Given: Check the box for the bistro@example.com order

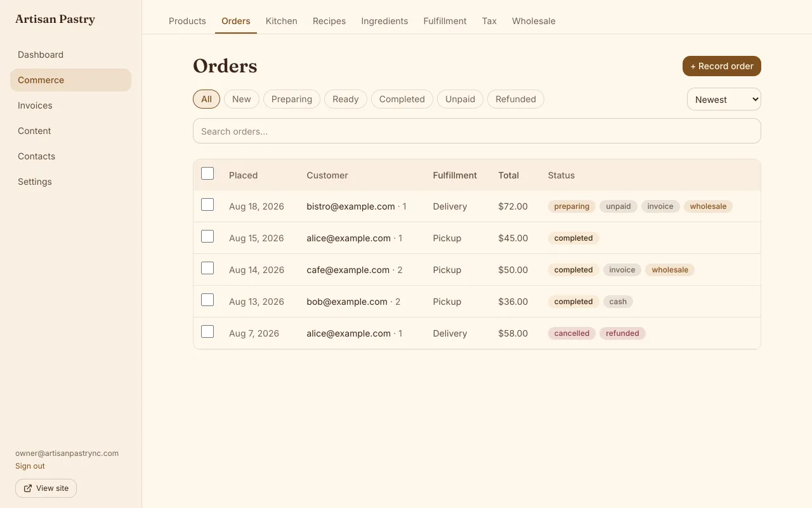Looking at the screenshot, I should [x=207, y=204].
